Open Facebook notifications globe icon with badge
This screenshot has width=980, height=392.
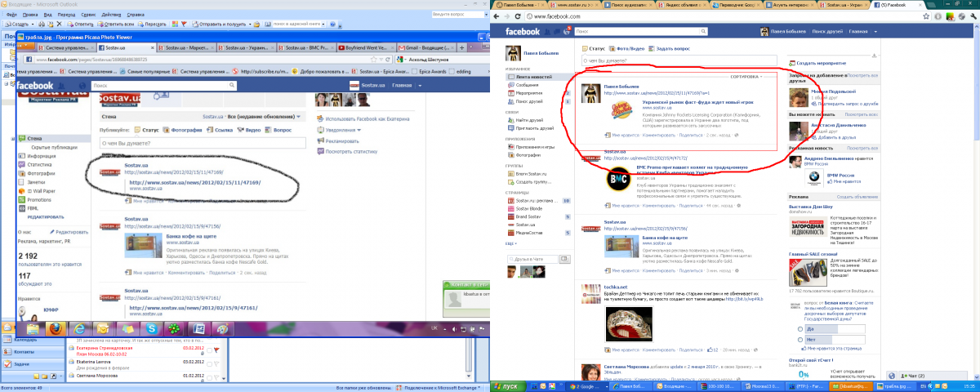point(566,31)
